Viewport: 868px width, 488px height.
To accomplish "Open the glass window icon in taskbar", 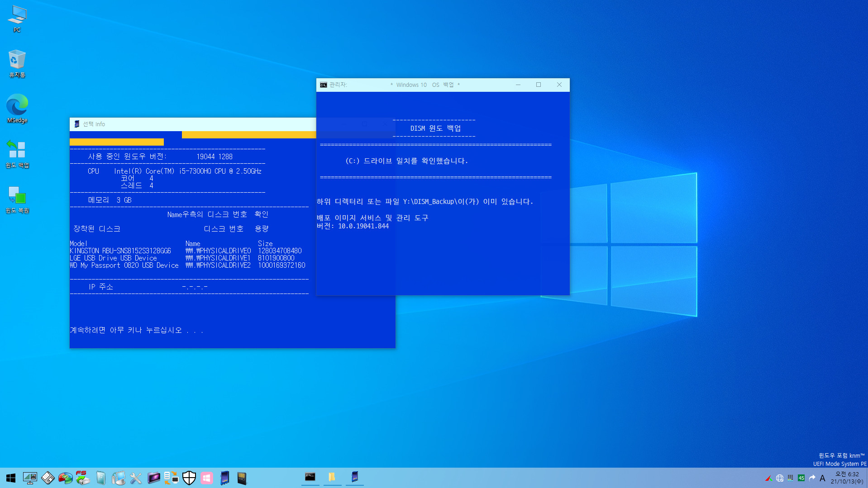I will (100, 478).
